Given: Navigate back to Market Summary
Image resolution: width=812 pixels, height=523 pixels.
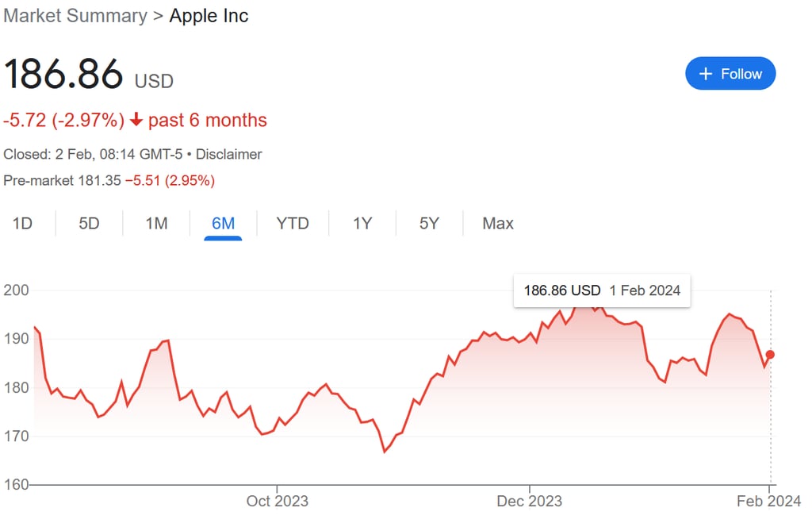Looking at the screenshot, I should tap(75, 16).
